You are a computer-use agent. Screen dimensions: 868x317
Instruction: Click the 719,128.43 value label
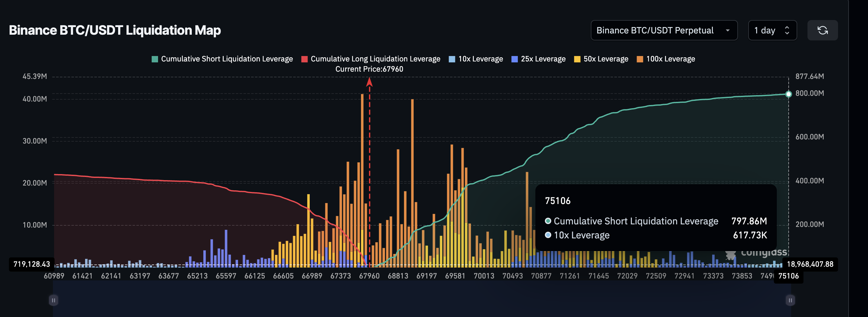(31, 264)
